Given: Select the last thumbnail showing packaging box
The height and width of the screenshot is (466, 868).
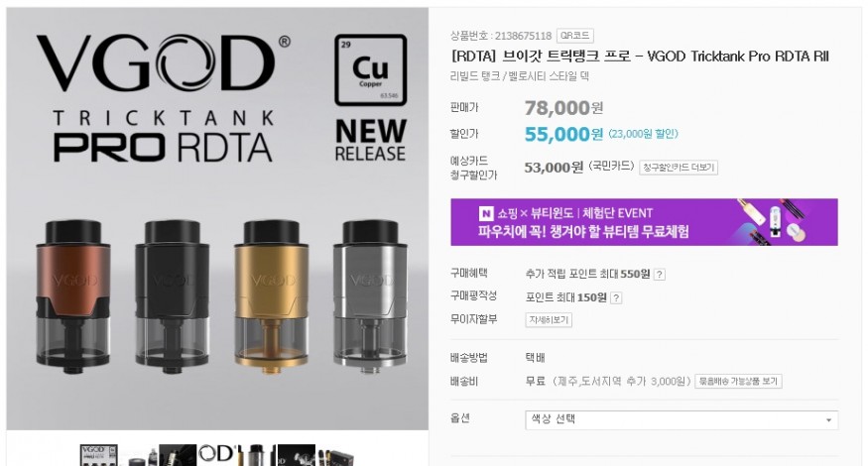Looking at the screenshot, I should pos(335,455).
